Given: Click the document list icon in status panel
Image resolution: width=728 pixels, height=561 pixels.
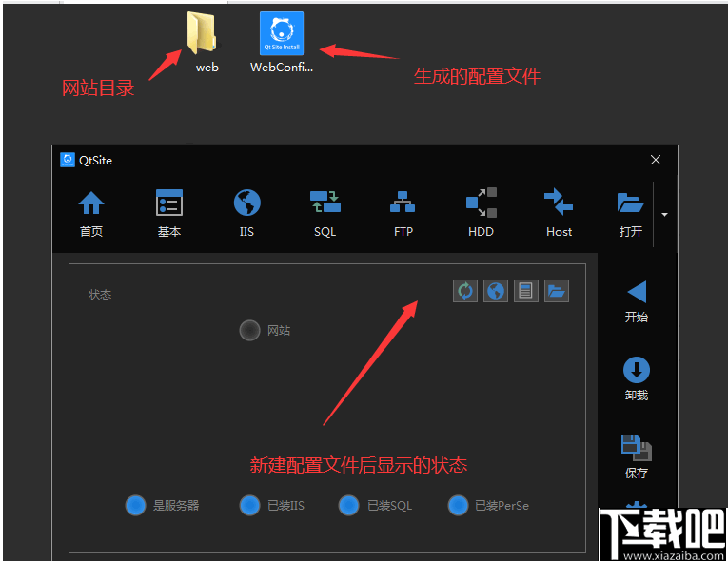Looking at the screenshot, I should (526, 291).
